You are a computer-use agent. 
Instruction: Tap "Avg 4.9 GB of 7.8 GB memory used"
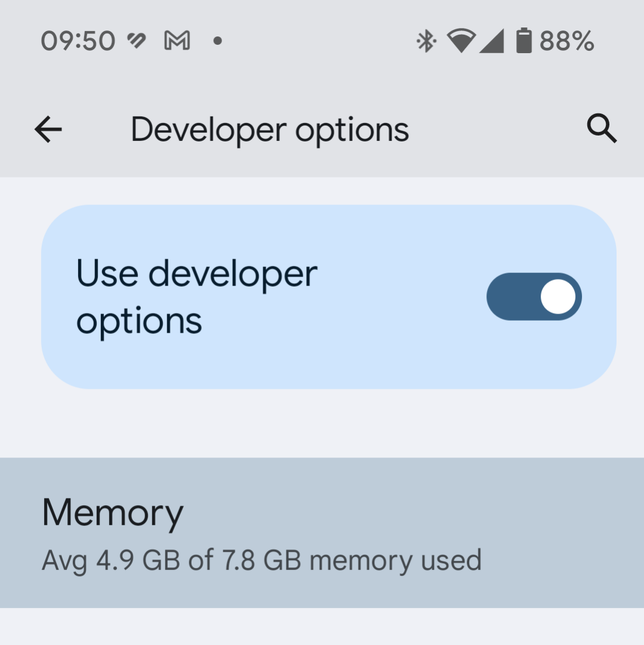pyautogui.click(x=261, y=561)
